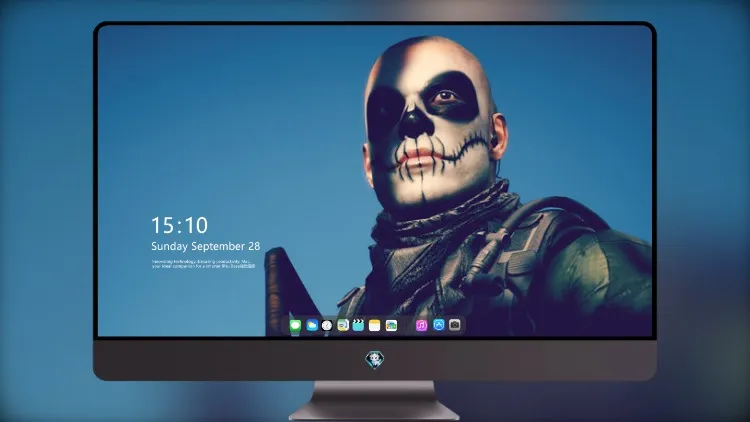Open the Weather app in dock

(312, 326)
